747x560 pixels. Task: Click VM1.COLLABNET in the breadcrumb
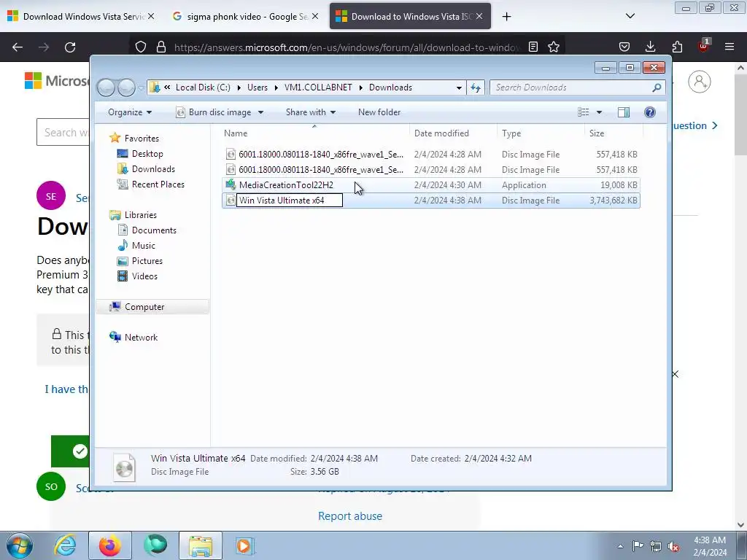[x=318, y=87]
